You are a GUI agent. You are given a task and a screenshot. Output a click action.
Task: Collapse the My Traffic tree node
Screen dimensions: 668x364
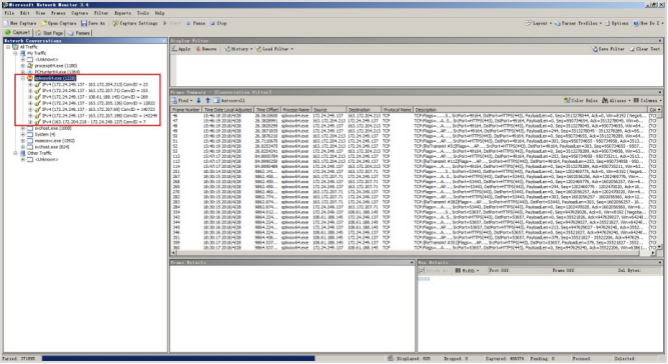point(15,53)
